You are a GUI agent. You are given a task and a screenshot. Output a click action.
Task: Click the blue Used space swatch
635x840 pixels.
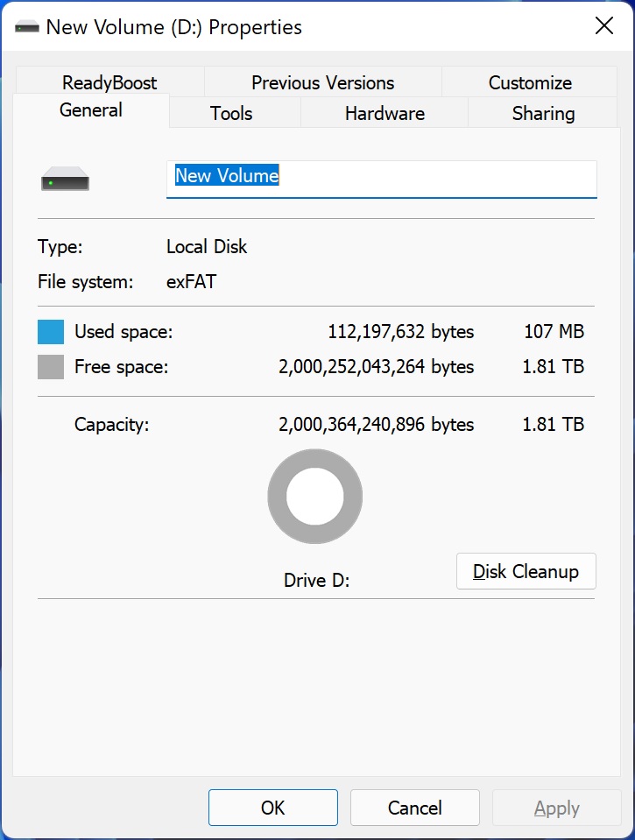point(51,332)
